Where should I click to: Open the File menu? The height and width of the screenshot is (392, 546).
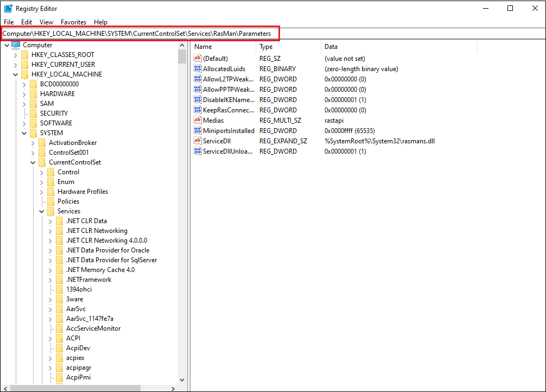9,22
